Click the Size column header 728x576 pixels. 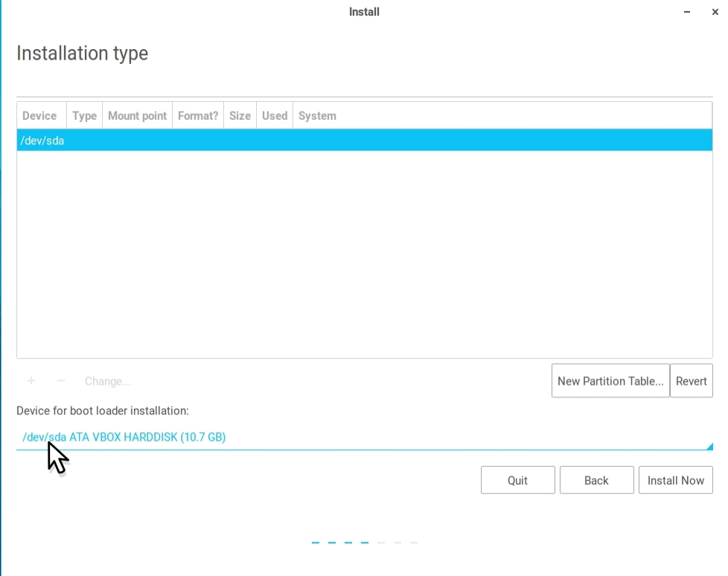click(240, 116)
